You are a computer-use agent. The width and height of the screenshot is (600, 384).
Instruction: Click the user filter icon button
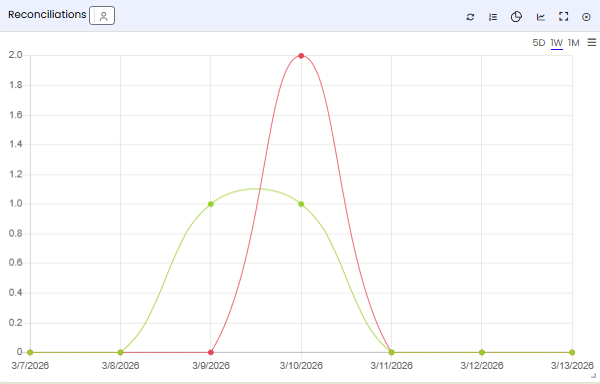[102, 16]
